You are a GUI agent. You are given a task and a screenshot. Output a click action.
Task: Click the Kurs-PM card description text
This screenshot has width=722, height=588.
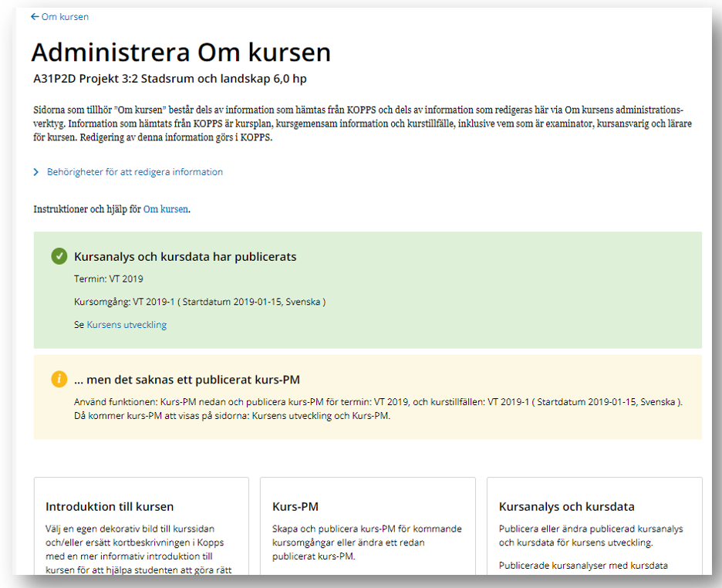[x=367, y=542]
